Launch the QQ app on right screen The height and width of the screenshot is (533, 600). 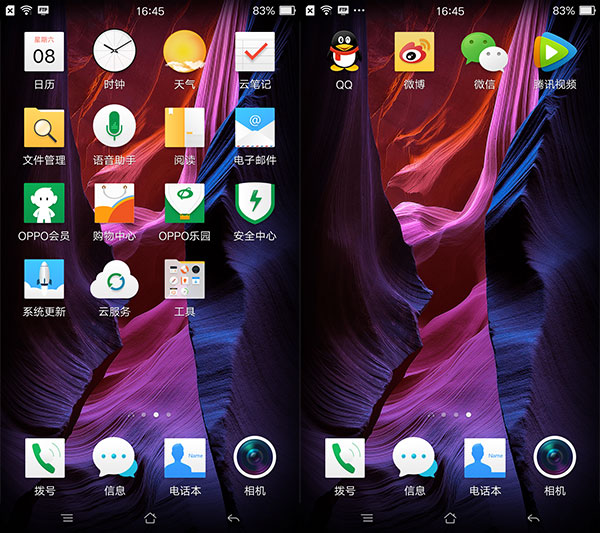pos(344,51)
